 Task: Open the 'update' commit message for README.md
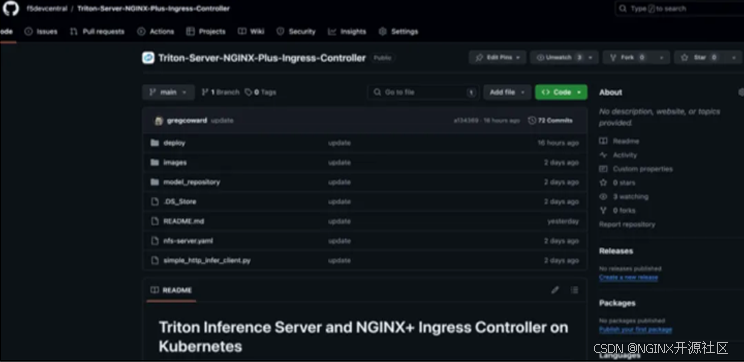click(339, 221)
